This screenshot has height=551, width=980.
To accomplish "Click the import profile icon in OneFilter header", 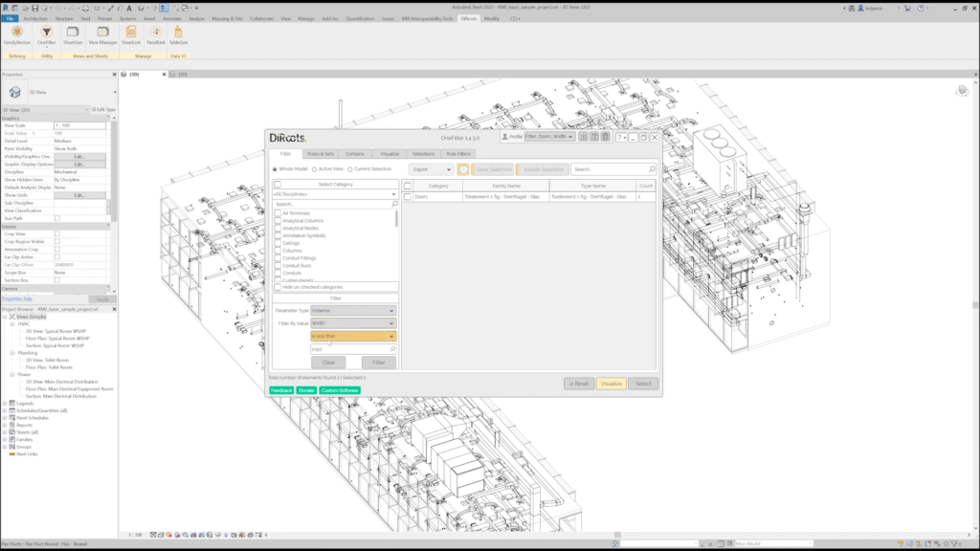I will point(583,137).
